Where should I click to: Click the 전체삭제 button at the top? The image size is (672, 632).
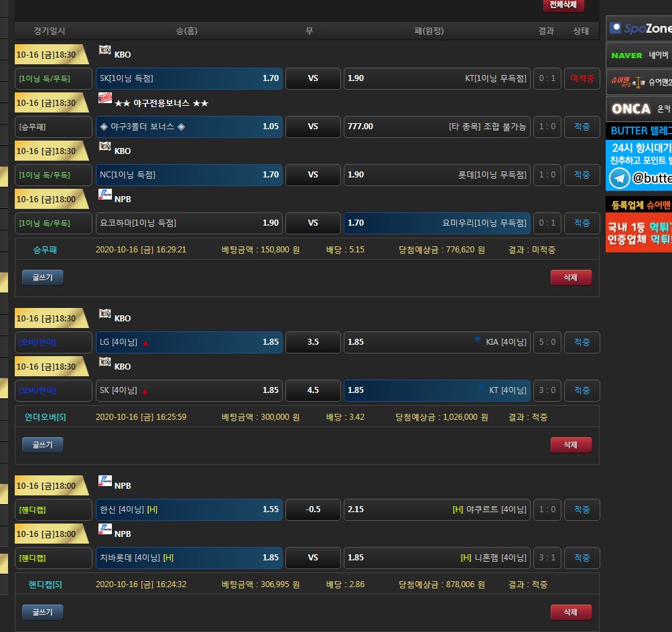[563, 5]
